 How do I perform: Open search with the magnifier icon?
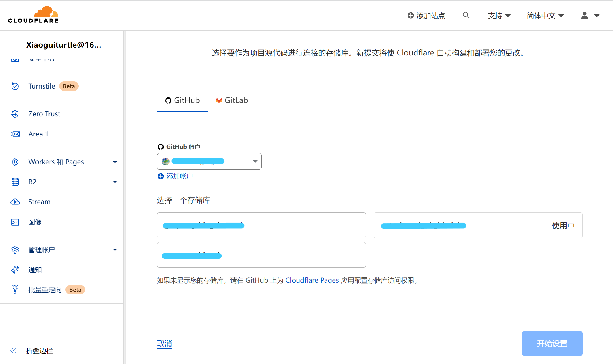(x=466, y=15)
